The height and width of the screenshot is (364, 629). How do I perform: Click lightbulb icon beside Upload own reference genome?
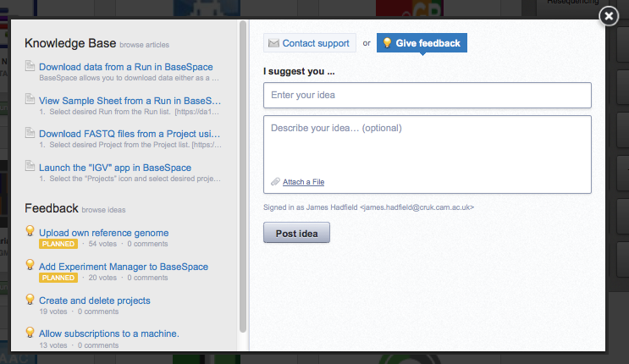30,232
